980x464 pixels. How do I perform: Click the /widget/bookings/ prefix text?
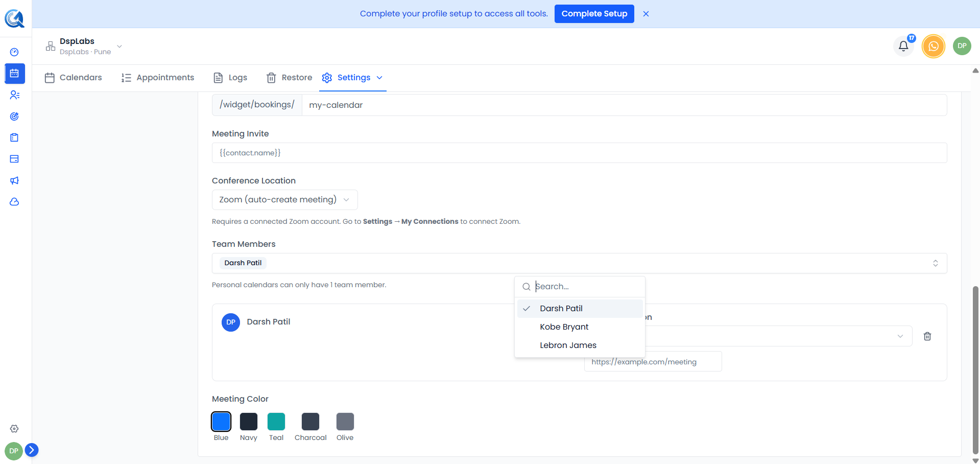click(257, 105)
